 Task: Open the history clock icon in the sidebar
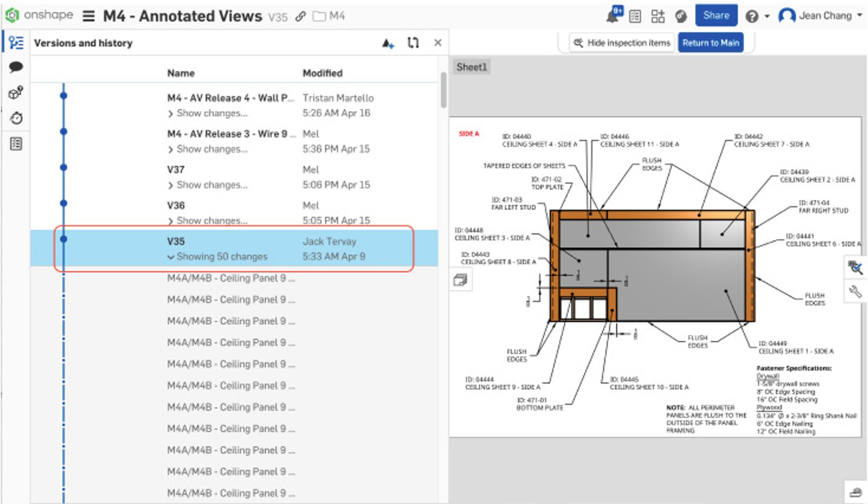point(16,118)
